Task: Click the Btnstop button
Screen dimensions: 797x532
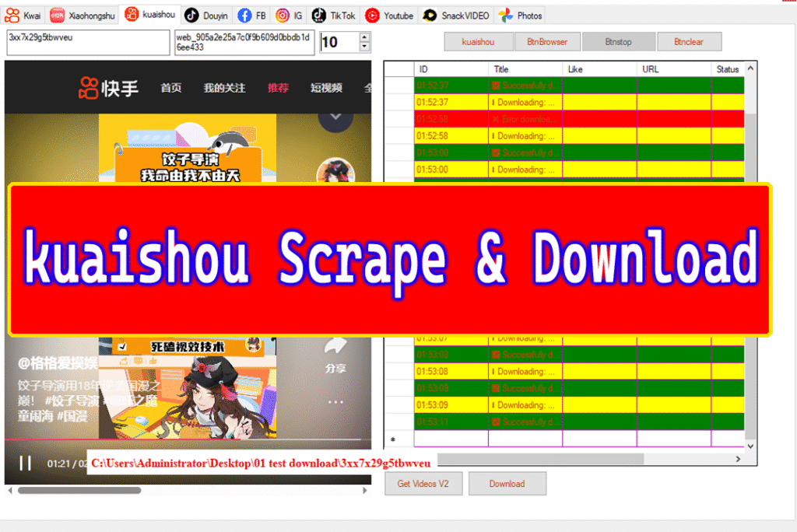Action: [x=619, y=42]
